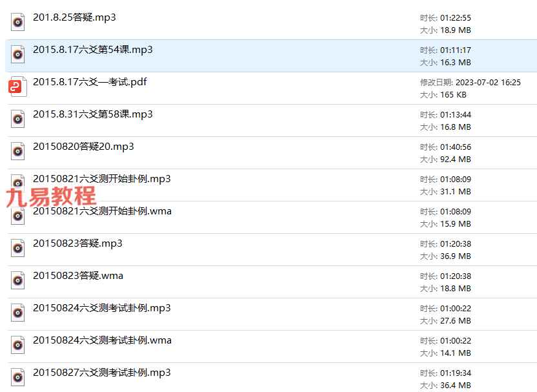
Task: Select the file name 20150827六爻测考试卦例.mp3
Action: point(102,373)
